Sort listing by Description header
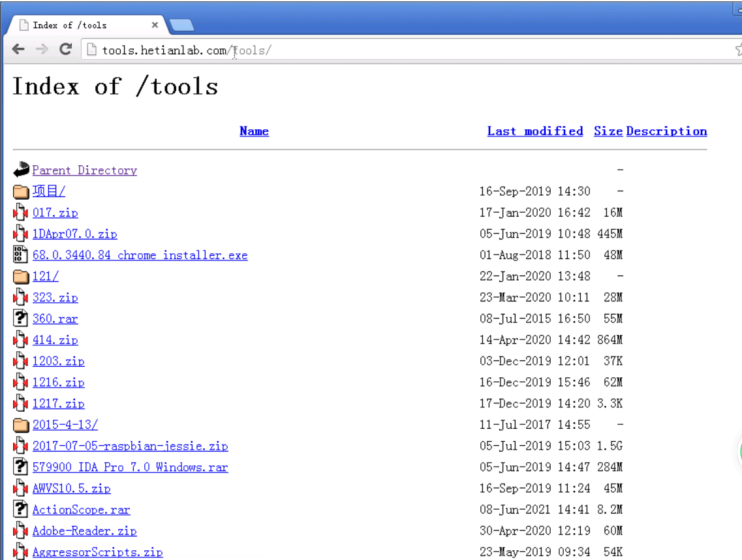Image resolution: width=742 pixels, height=560 pixels. click(667, 131)
